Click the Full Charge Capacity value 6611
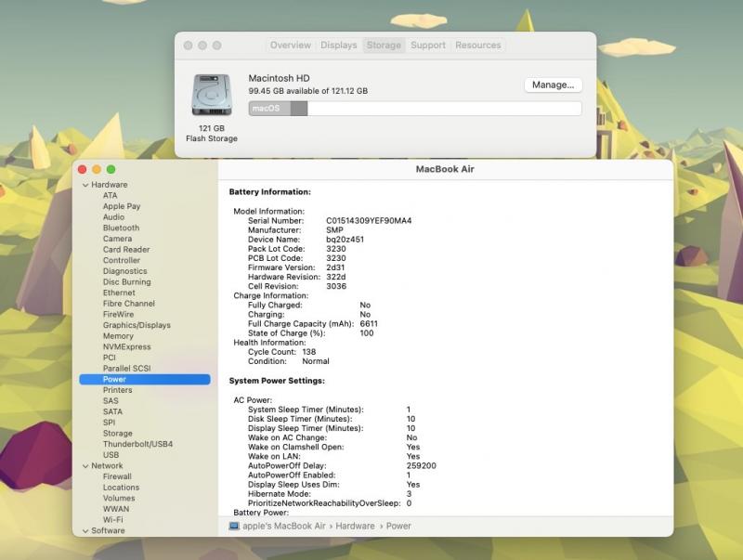Image resolution: width=743 pixels, height=560 pixels. pos(369,324)
